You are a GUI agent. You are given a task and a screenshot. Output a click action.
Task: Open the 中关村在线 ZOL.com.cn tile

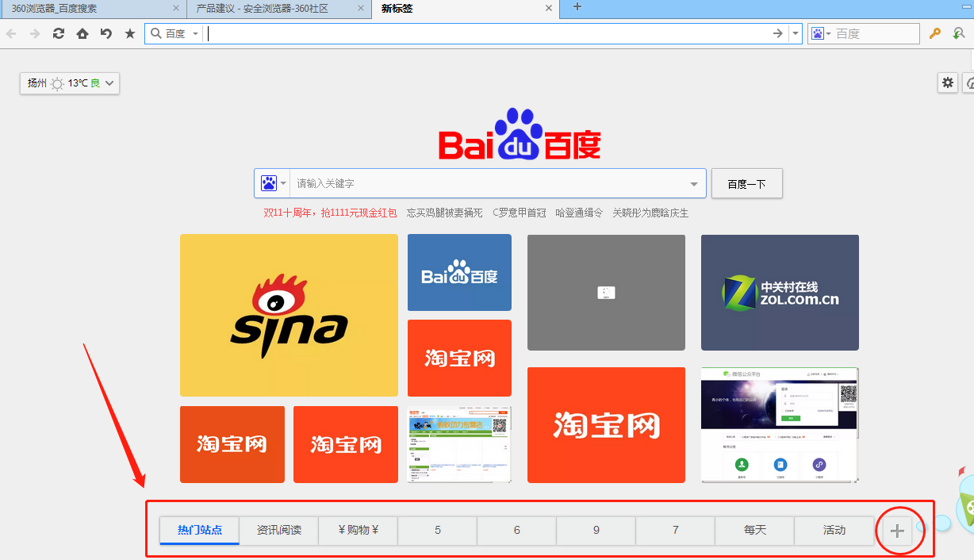tap(780, 292)
